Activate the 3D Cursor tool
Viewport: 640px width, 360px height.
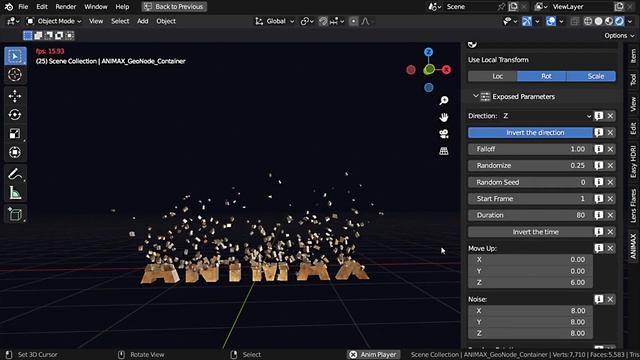point(15,75)
